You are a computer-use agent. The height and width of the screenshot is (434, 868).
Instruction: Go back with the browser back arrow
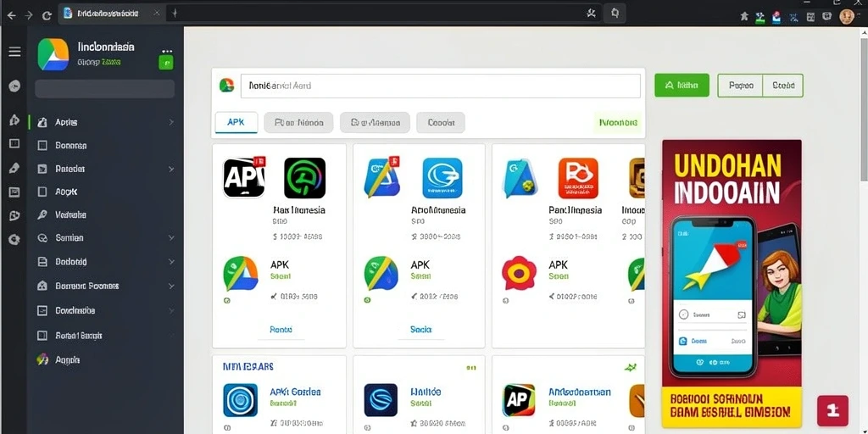click(x=11, y=15)
